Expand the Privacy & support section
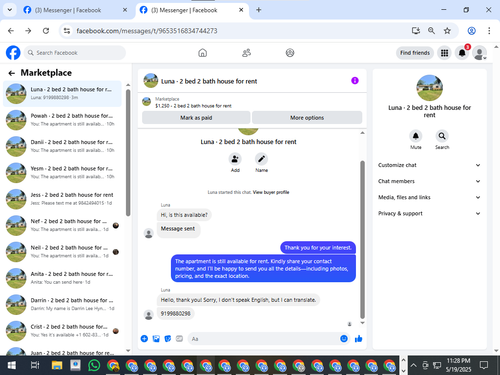 (x=429, y=213)
